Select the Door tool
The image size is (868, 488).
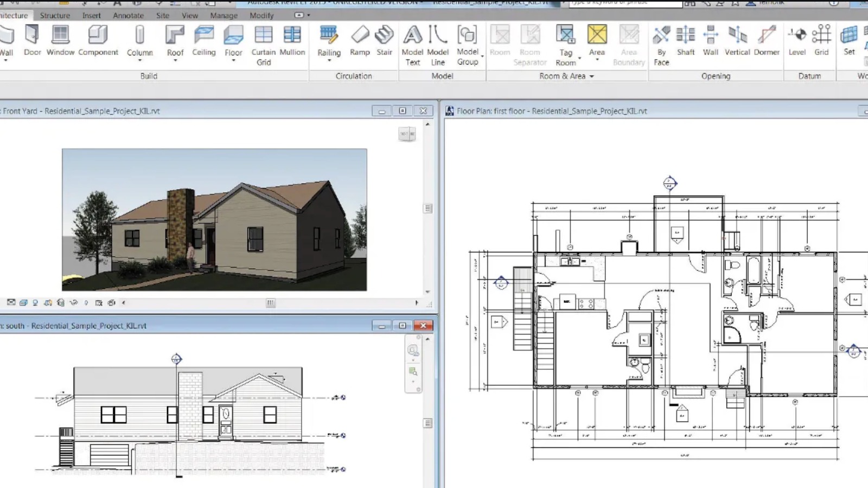click(32, 41)
